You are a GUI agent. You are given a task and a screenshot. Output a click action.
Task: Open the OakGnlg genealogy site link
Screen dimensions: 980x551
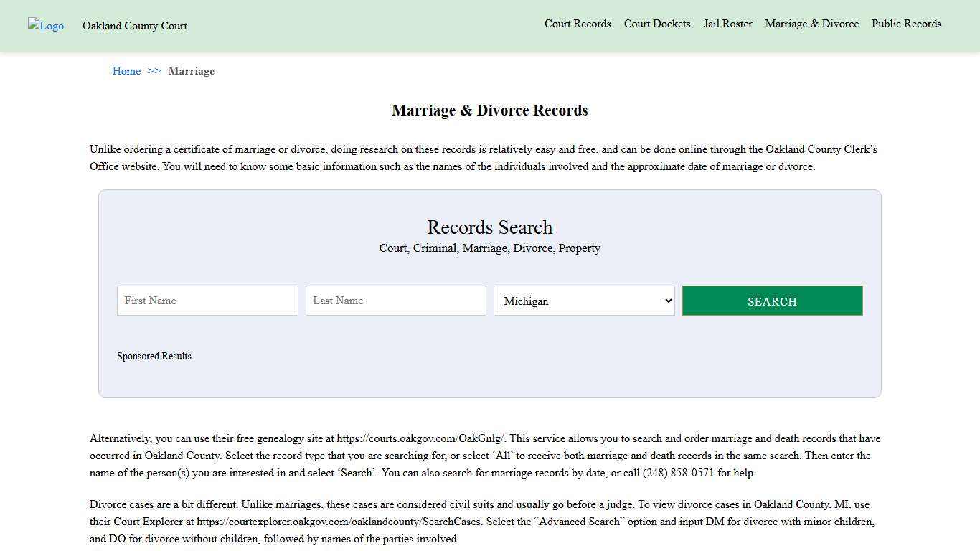pyautogui.click(x=420, y=438)
